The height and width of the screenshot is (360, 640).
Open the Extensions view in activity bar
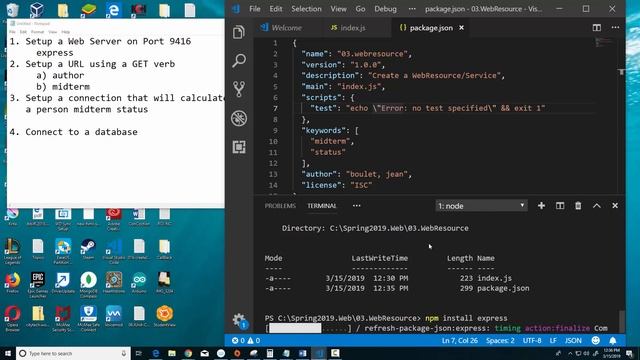coord(239,147)
